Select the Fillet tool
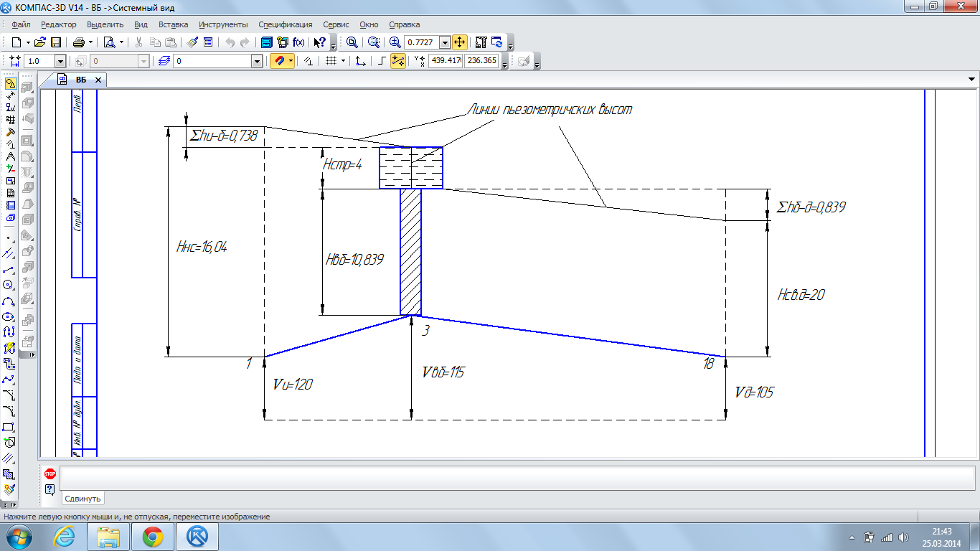This screenshot has height=551, width=980. point(9,411)
